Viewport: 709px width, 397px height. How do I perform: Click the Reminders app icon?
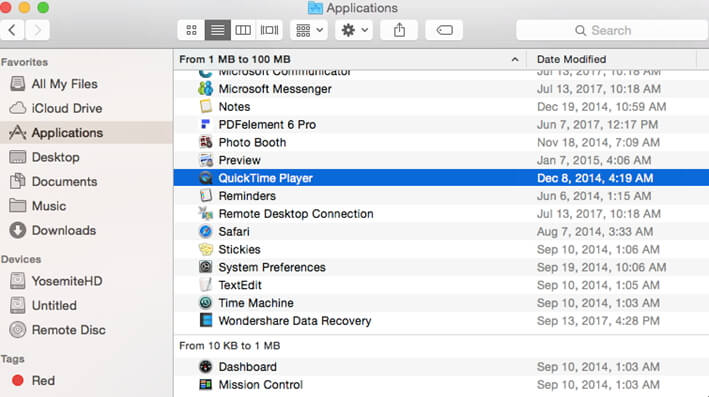[205, 195]
